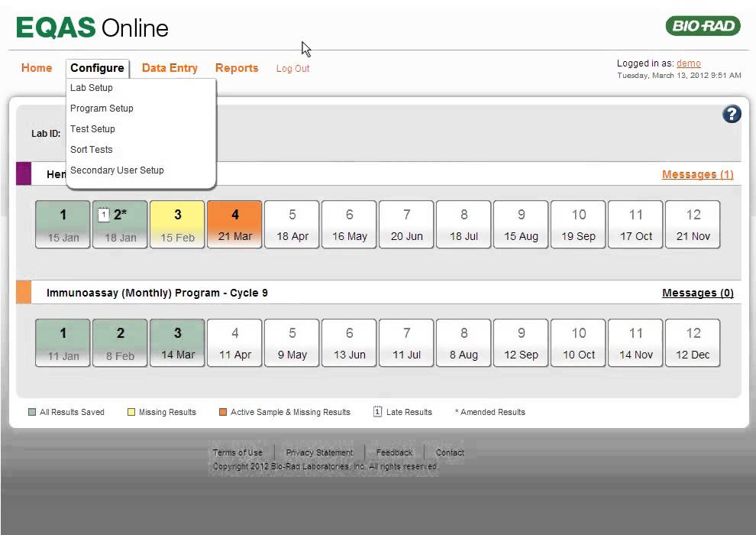Choose Test Setup menu entry
The height and width of the screenshot is (535, 756).
[92, 129]
